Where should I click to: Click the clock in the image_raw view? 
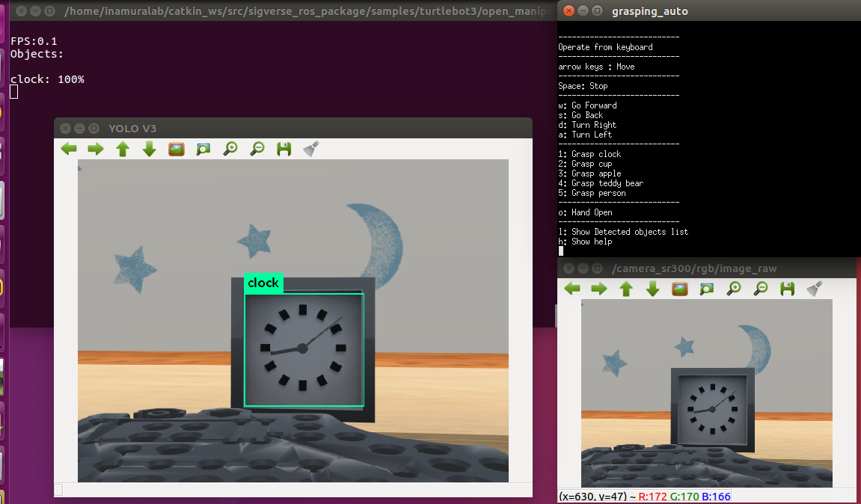(x=712, y=409)
